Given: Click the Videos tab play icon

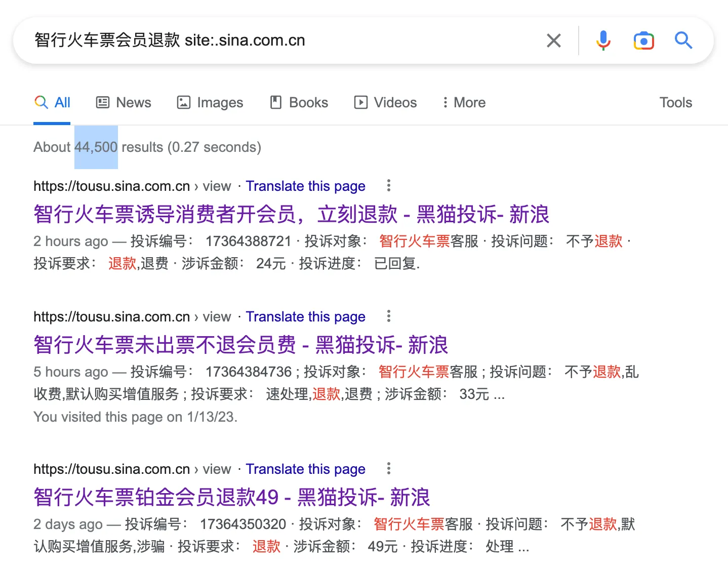Looking at the screenshot, I should pos(360,103).
